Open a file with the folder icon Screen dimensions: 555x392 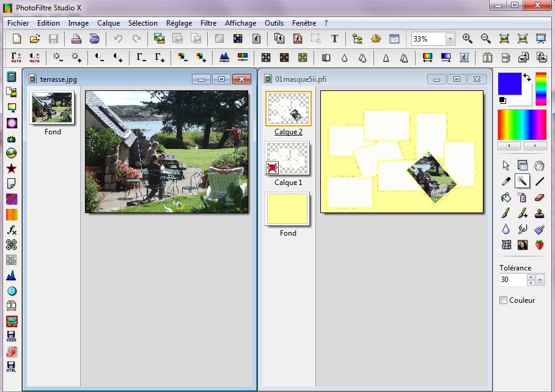35,38
